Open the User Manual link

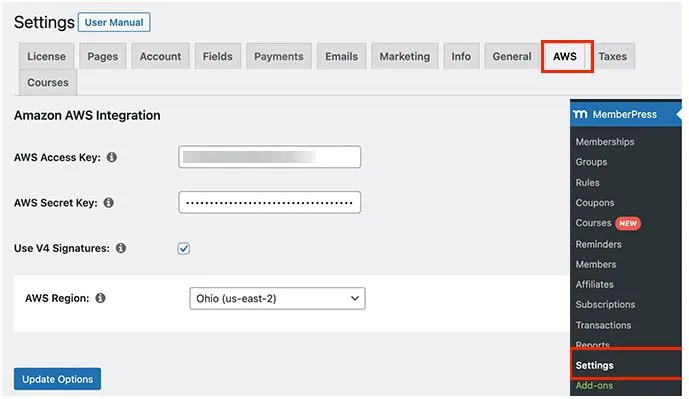pos(114,22)
